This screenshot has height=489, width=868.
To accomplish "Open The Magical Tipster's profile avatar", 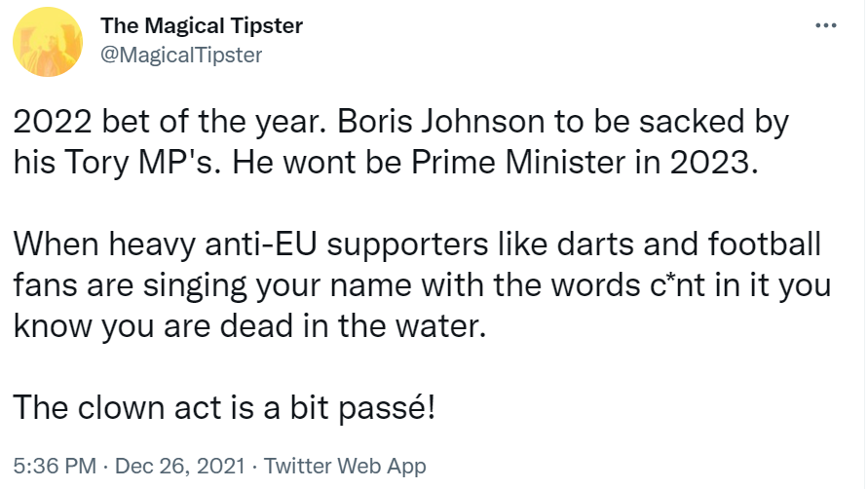I will [x=48, y=42].
